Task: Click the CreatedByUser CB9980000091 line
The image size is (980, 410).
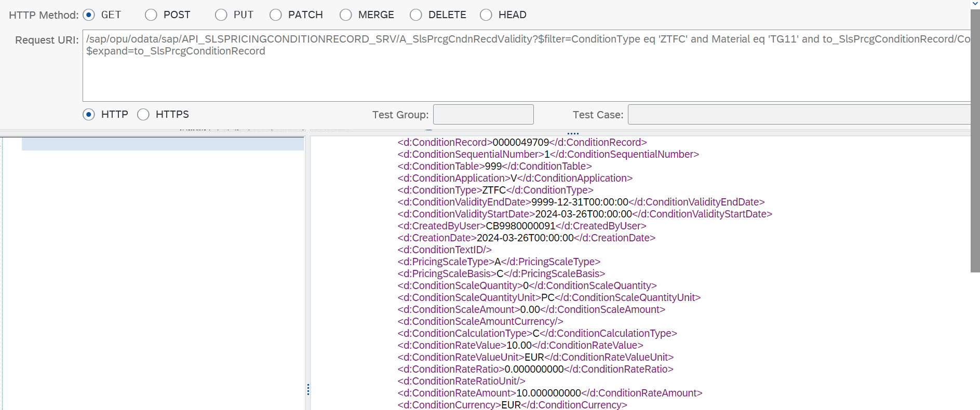Action: [x=522, y=226]
